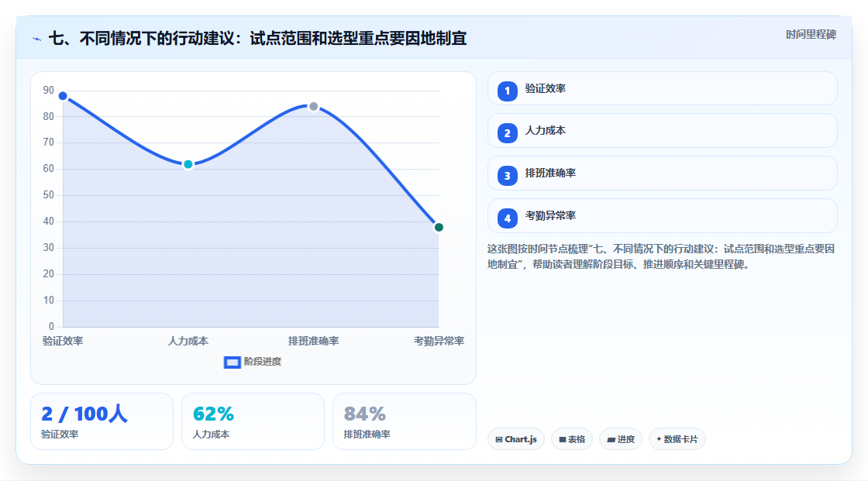This screenshot has width=868, height=481.
Task: Toggle the 阶段进度 legend color box
Action: click(232, 362)
